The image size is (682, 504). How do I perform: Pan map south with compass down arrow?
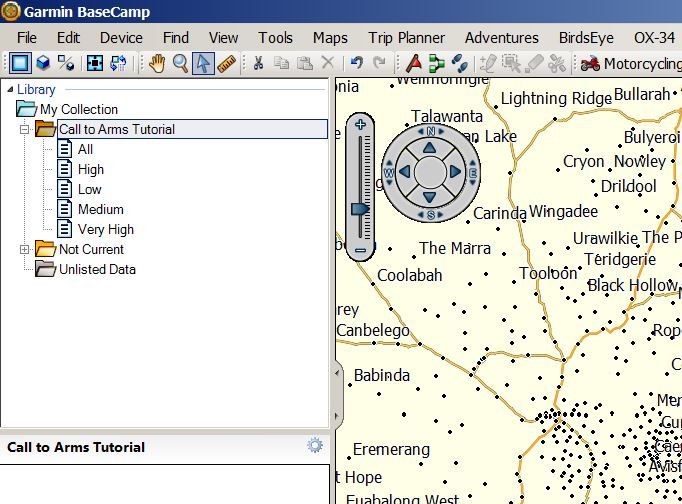pyautogui.click(x=430, y=197)
